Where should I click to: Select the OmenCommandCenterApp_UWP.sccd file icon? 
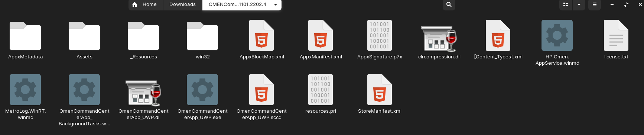(261, 90)
